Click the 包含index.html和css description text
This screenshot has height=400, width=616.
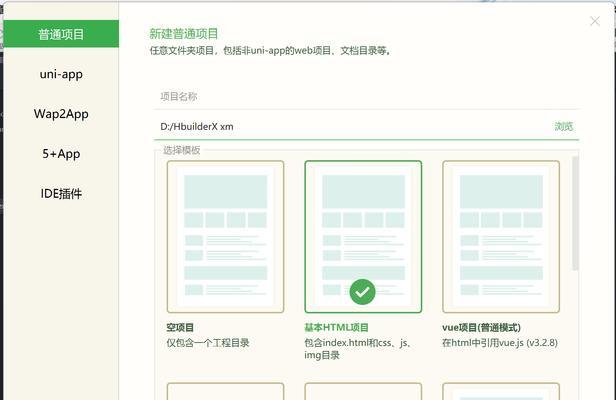(x=358, y=349)
